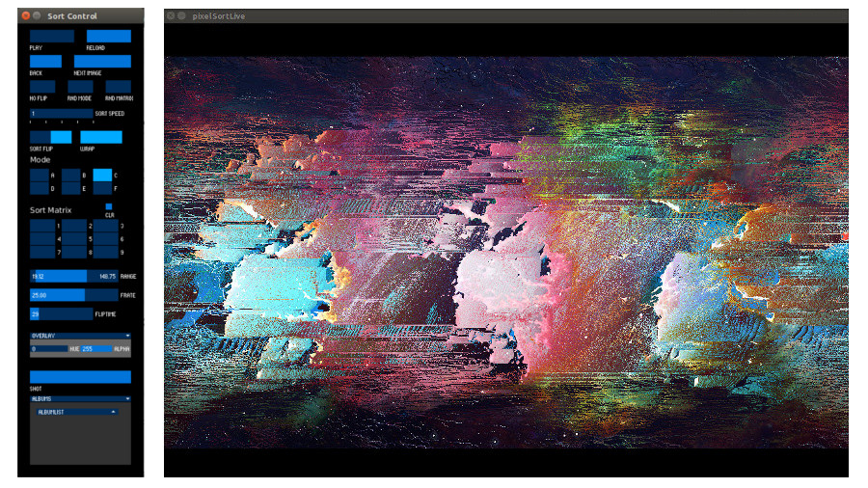Click the NEXT IMAGE button

(x=102, y=62)
